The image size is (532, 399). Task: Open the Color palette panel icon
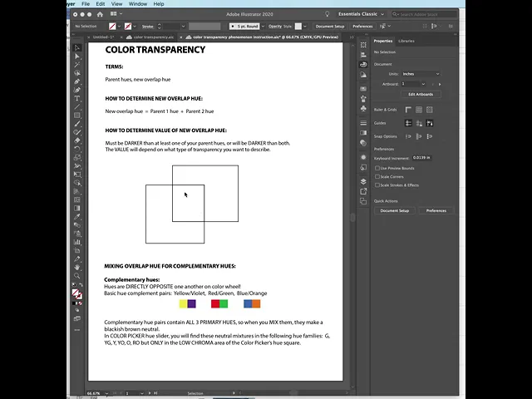[363, 65]
